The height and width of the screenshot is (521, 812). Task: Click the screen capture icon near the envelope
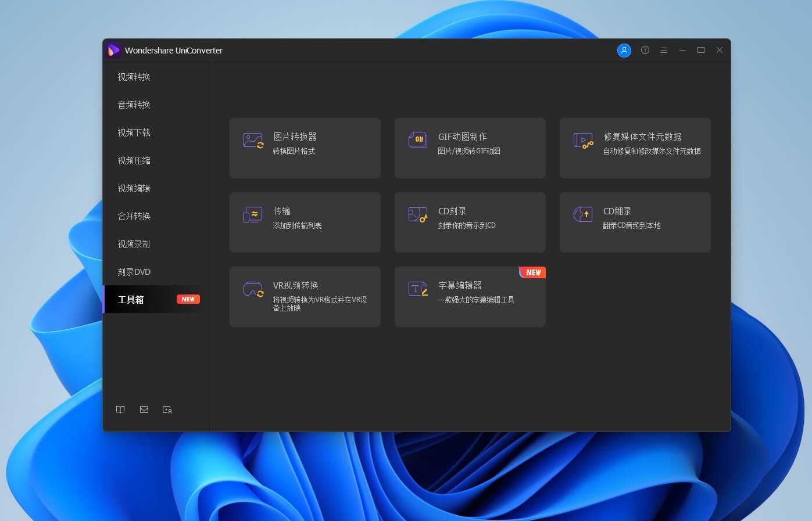[167, 409]
